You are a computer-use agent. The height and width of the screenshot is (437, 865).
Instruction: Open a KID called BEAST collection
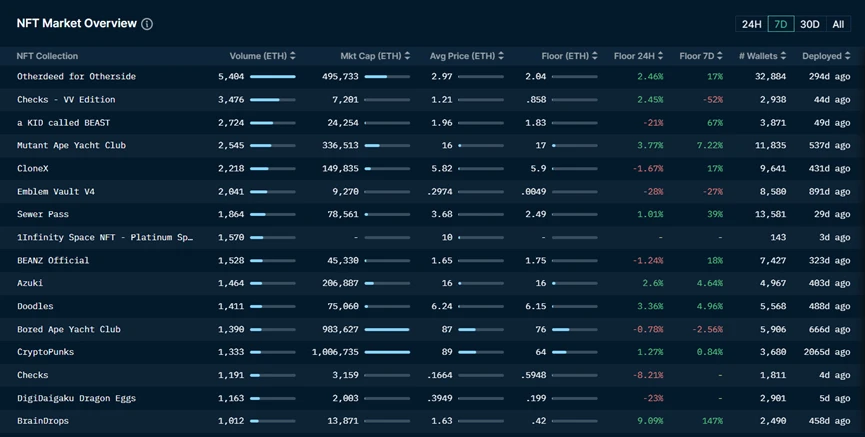[63, 122]
